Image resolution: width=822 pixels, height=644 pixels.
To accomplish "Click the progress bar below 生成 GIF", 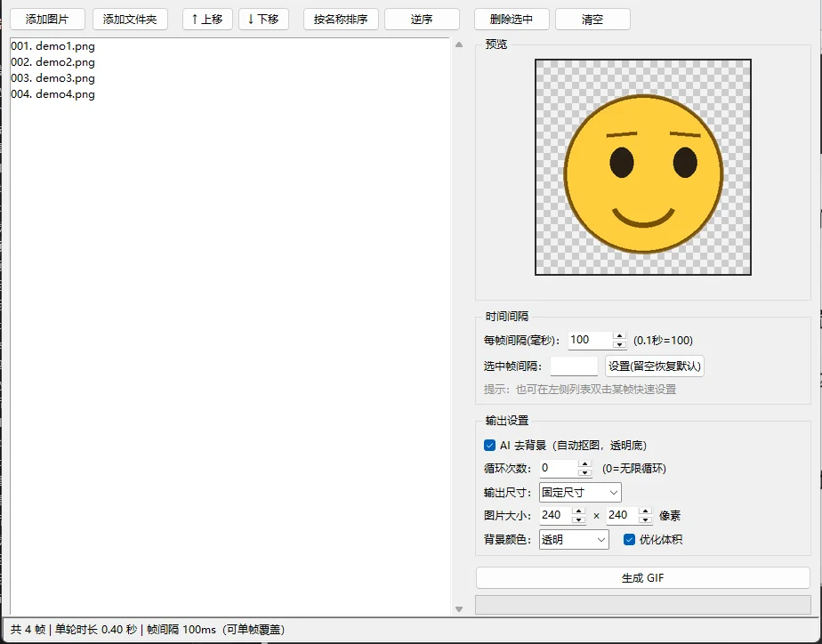I will click(x=643, y=605).
